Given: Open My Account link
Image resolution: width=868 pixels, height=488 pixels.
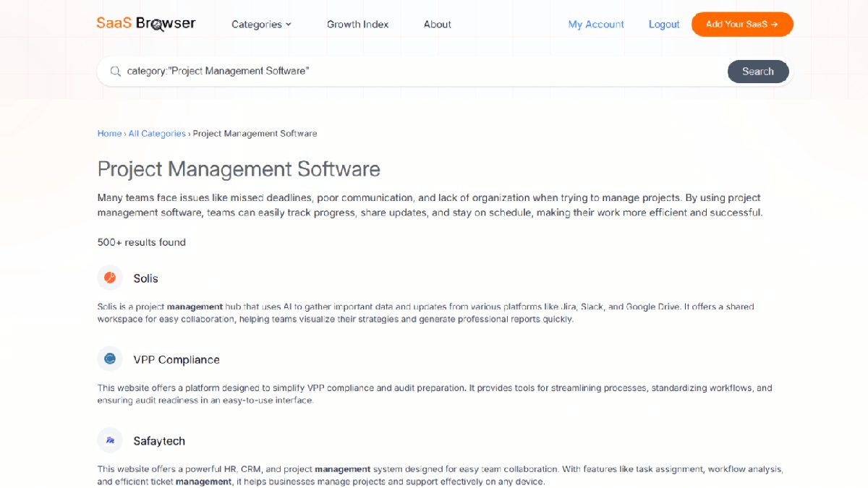Looking at the screenshot, I should (596, 24).
